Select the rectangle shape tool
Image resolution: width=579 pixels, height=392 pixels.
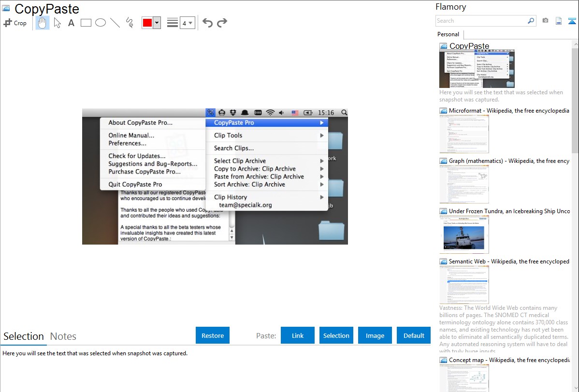pos(86,23)
